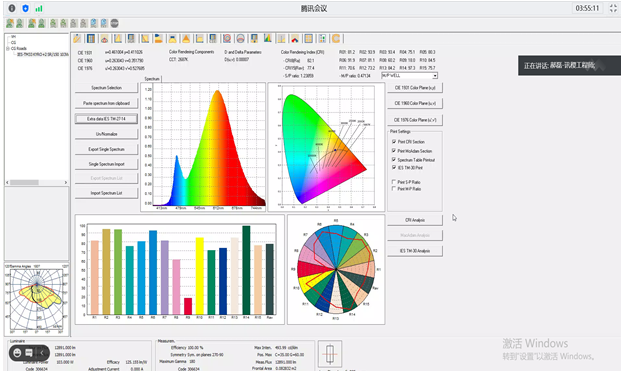This screenshot has height=374, width=622.
Task: Click the orange cone toolbar icon
Action: pos(186,38)
